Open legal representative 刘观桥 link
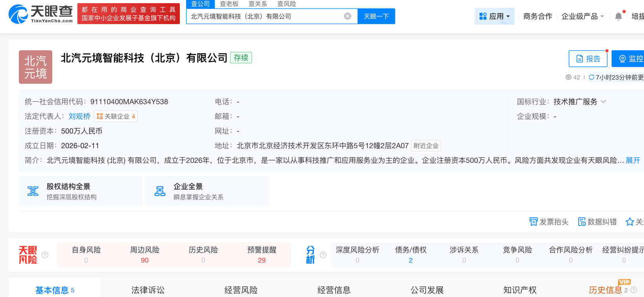 click(79, 116)
